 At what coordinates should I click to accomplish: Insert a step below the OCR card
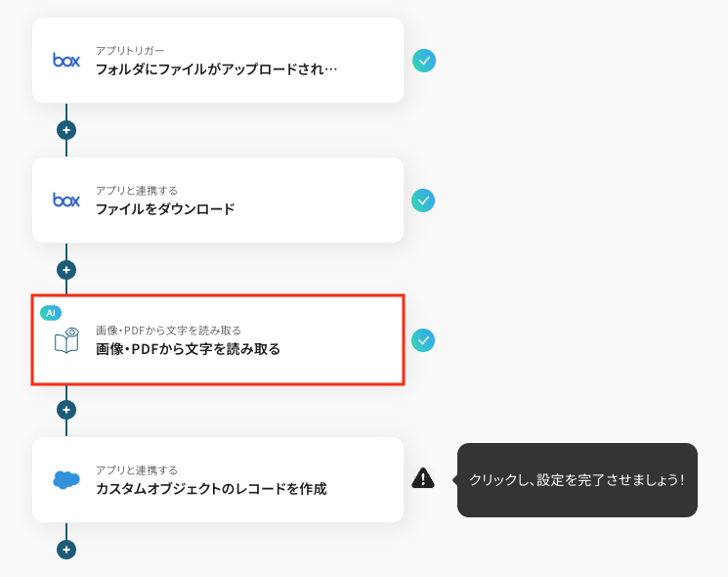66,410
